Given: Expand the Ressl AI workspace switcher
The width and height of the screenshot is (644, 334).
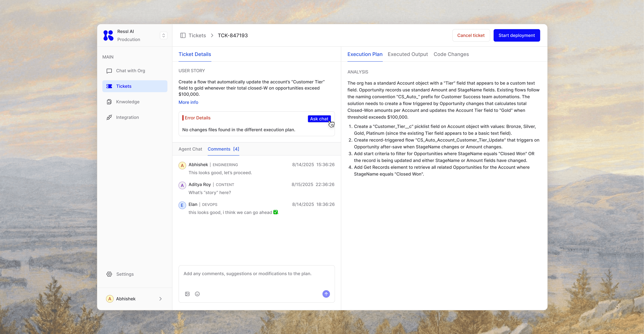Looking at the screenshot, I should coord(163,35).
